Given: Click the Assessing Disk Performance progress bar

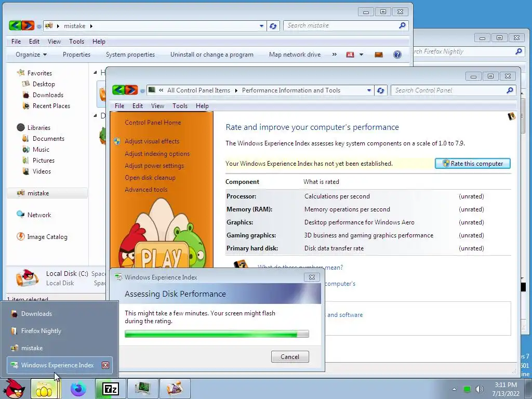Looking at the screenshot, I should [x=217, y=334].
